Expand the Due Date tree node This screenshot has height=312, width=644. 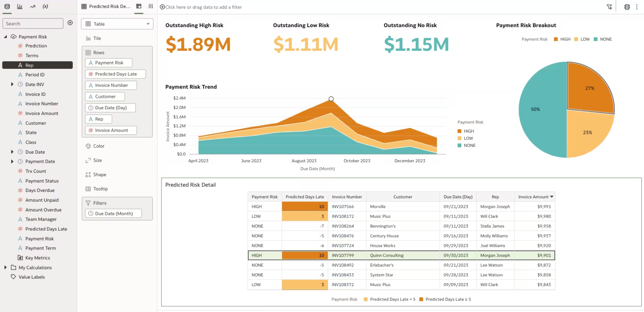click(12, 152)
